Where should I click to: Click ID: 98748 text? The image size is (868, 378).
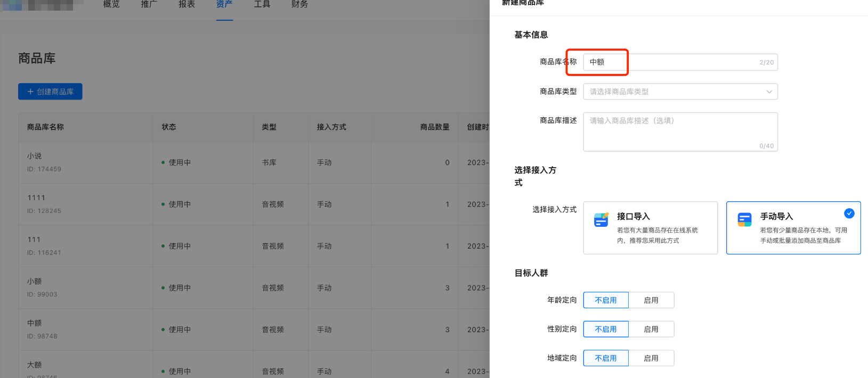tap(42, 336)
